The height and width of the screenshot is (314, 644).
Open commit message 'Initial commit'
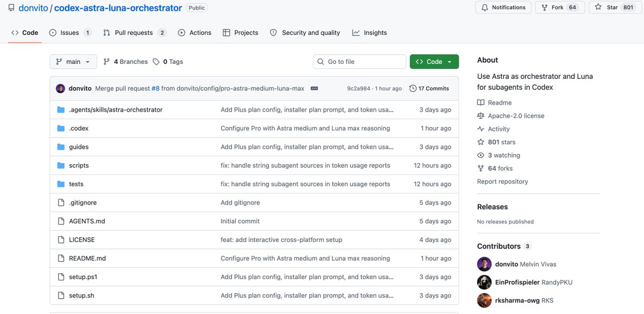point(240,221)
